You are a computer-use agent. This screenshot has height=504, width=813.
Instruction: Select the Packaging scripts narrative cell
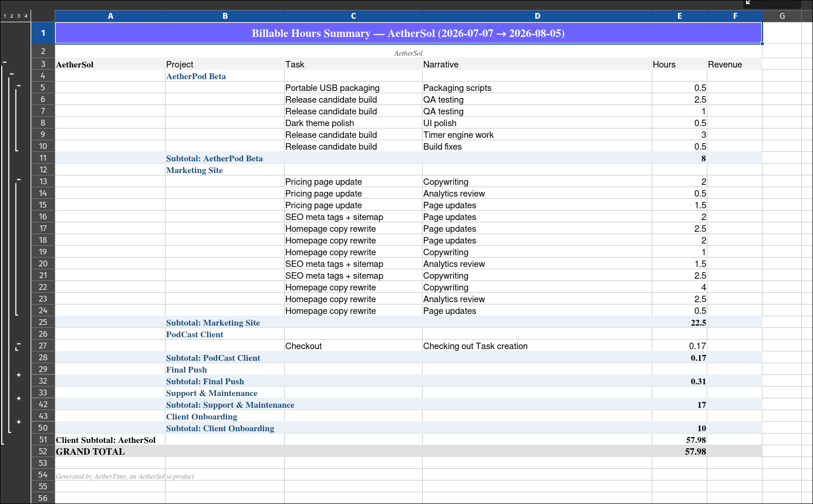[537, 88]
